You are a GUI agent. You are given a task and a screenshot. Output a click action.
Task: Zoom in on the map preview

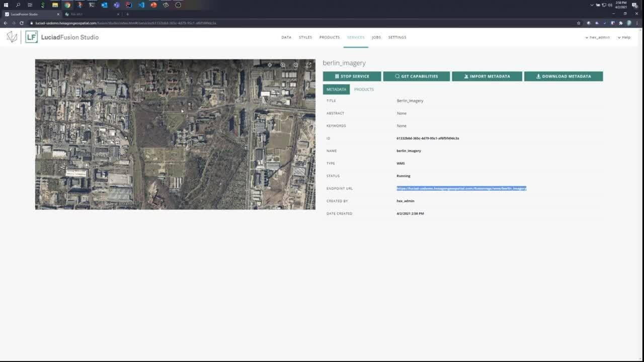(x=283, y=65)
